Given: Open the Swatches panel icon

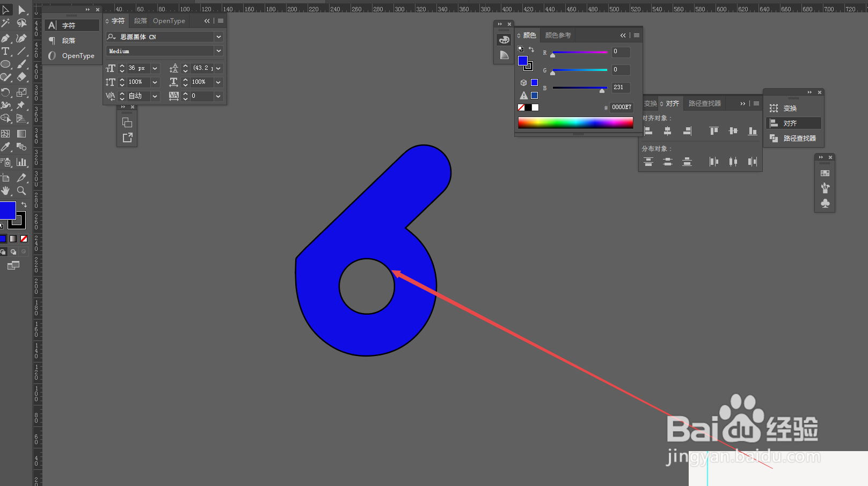Looking at the screenshot, I should 825,173.
